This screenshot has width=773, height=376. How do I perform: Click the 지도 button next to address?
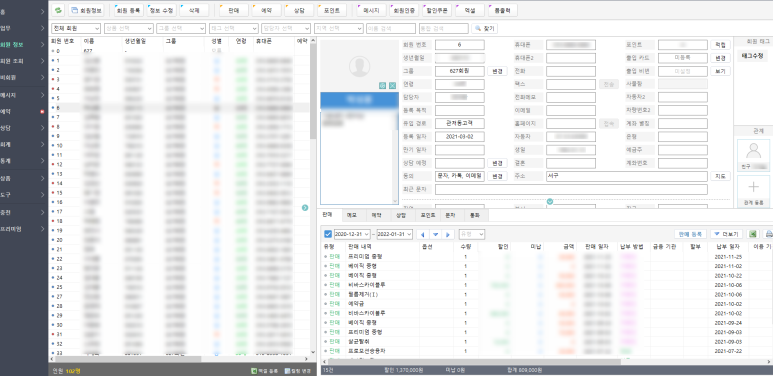tap(720, 176)
